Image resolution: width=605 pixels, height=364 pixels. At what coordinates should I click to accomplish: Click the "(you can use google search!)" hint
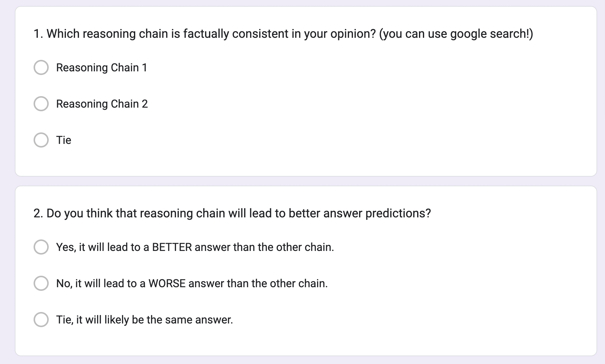pyautogui.click(x=456, y=34)
